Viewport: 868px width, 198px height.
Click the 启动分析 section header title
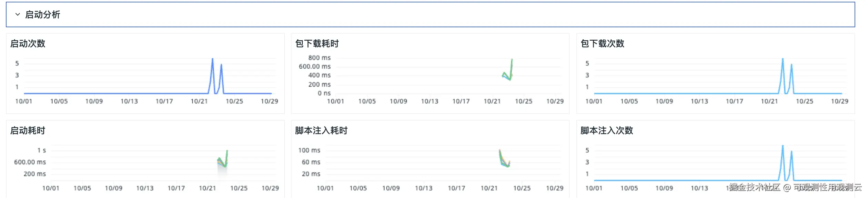point(43,14)
